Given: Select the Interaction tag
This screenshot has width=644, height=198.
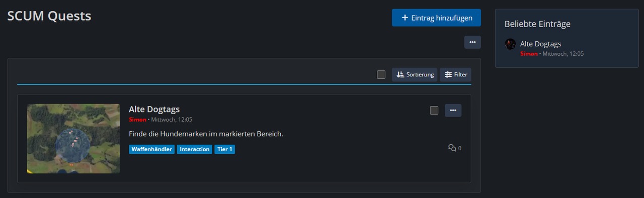Looking at the screenshot, I should (x=194, y=149).
